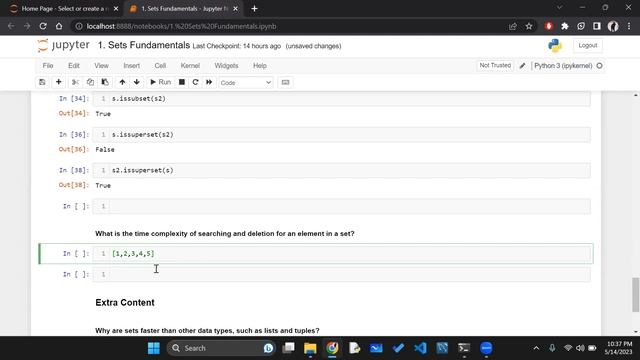Switch to the Home Page tab
This screenshot has height=360, width=640.
click(x=64, y=9)
